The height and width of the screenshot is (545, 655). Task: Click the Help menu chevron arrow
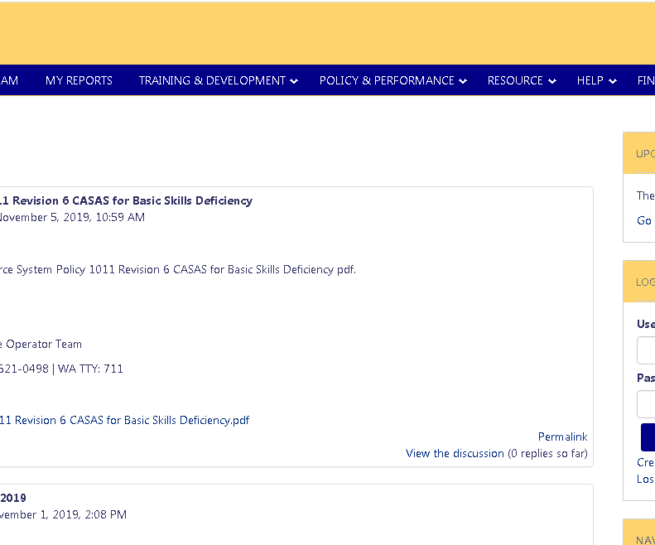point(612,80)
